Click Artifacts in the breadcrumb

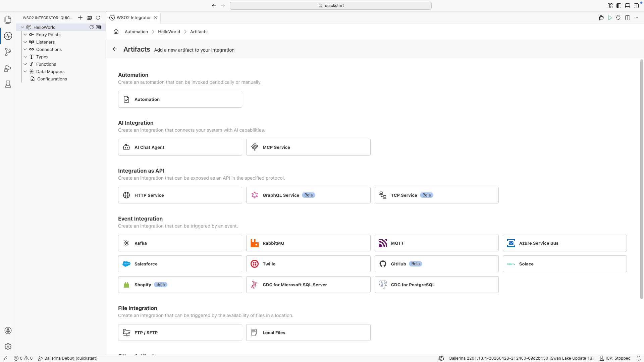[x=199, y=32]
